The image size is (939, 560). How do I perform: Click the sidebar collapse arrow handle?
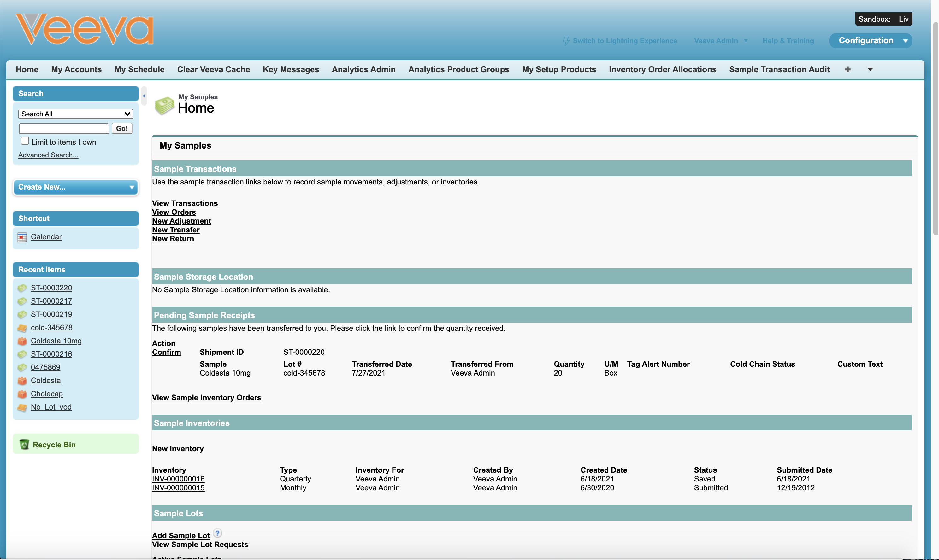(144, 96)
